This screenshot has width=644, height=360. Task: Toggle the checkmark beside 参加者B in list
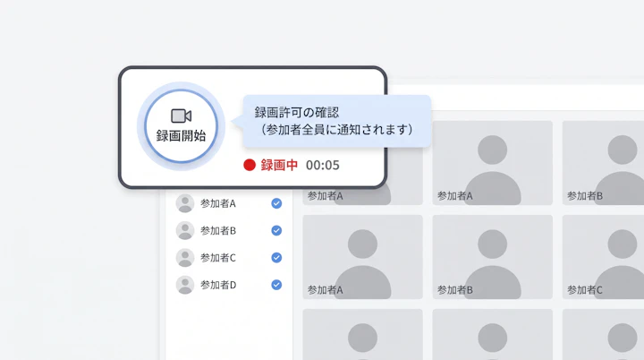pyautogui.click(x=276, y=230)
